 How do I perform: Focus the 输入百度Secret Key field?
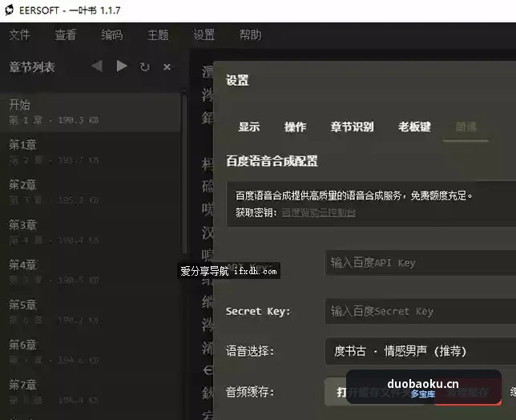point(421,311)
